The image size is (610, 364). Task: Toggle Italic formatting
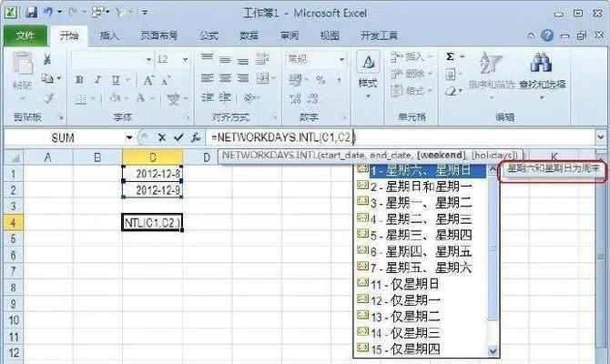pos(97,80)
